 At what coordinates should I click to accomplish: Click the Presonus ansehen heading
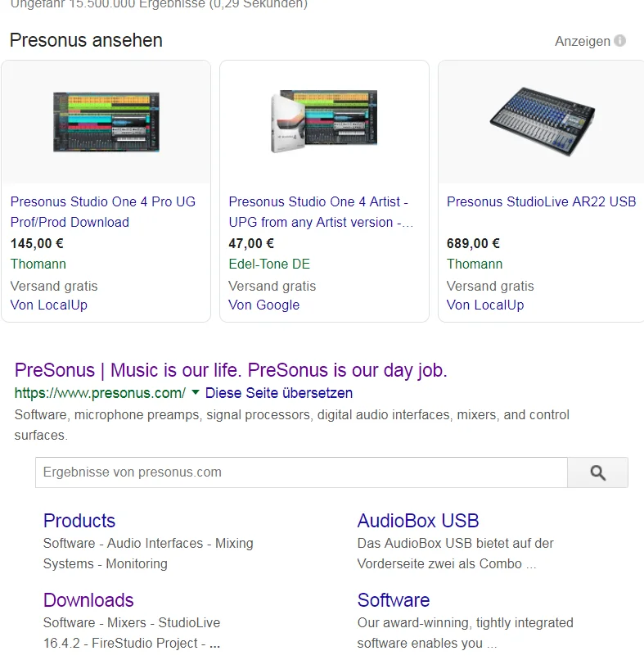point(86,40)
